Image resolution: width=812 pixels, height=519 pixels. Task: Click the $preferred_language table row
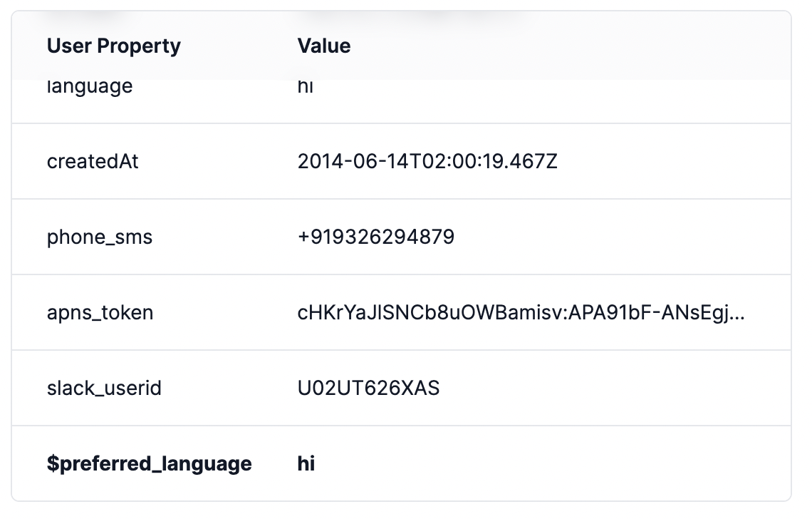[x=401, y=463]
